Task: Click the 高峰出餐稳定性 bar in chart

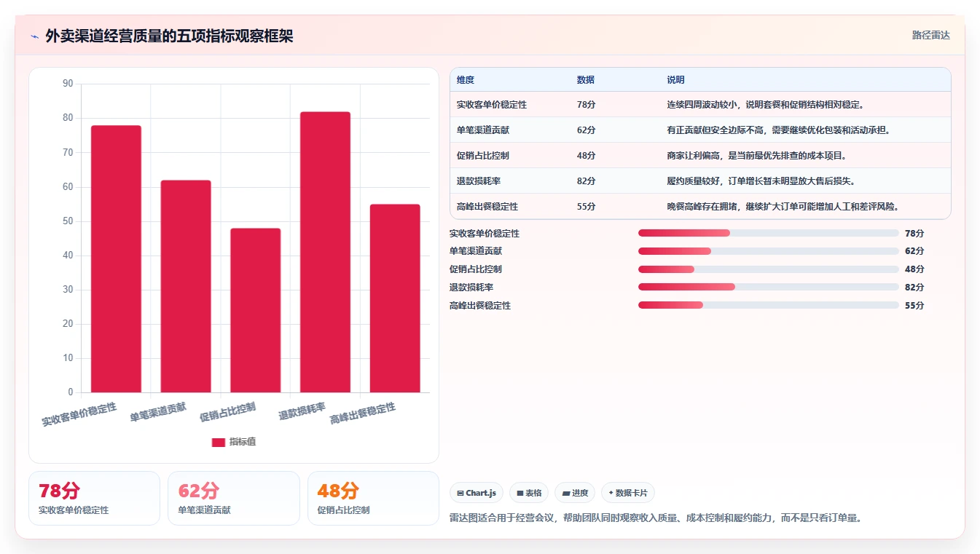Action: [395, 298]
